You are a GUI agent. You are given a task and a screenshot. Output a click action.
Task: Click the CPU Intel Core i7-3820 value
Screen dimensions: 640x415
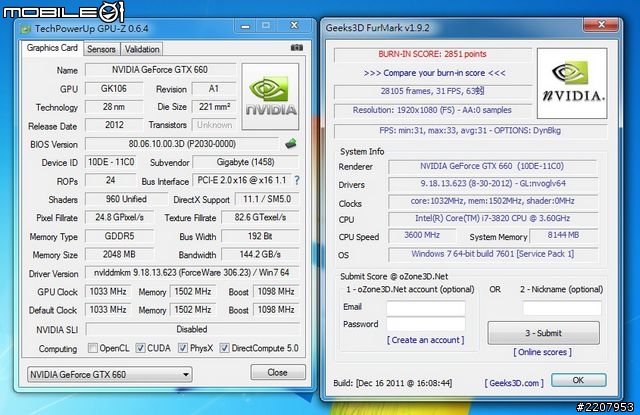[492, 218]
